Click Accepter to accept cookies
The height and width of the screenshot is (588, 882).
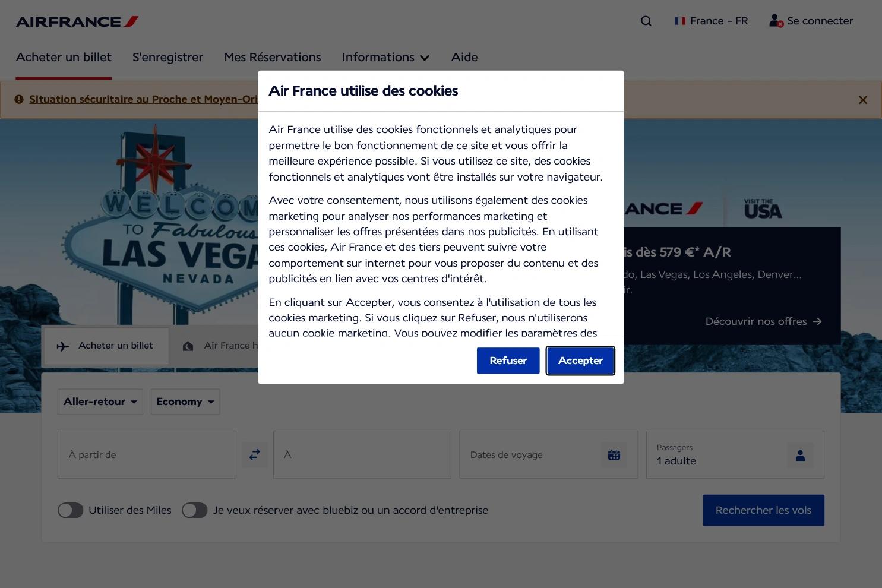(580, 361)
